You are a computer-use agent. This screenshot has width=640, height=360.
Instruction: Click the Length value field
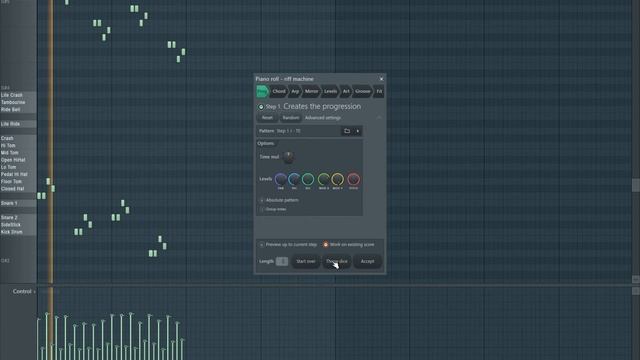(x=282, y=261)
